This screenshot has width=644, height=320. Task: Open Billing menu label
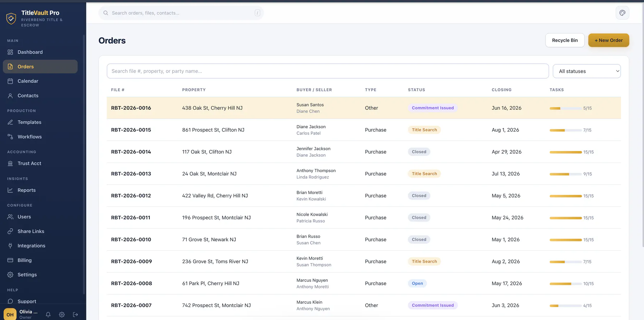[24, 260]
